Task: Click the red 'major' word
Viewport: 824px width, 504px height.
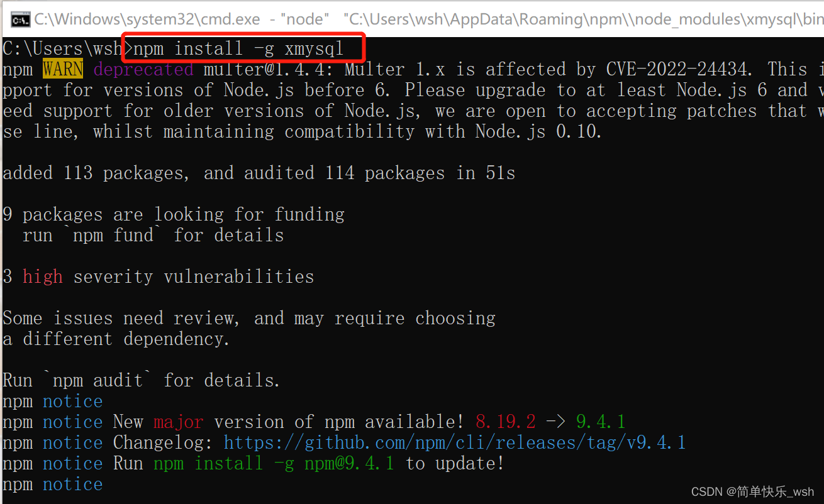Action: tap(179, 422)
